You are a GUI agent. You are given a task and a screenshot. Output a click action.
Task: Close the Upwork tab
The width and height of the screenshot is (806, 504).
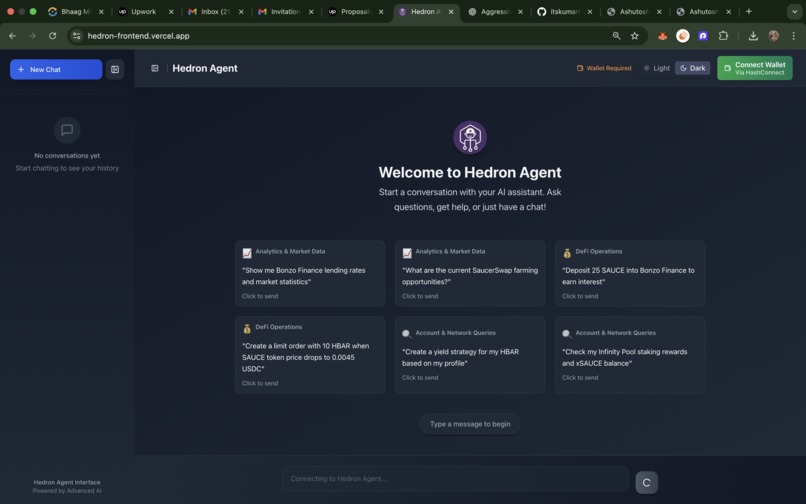tap(171, 11)
